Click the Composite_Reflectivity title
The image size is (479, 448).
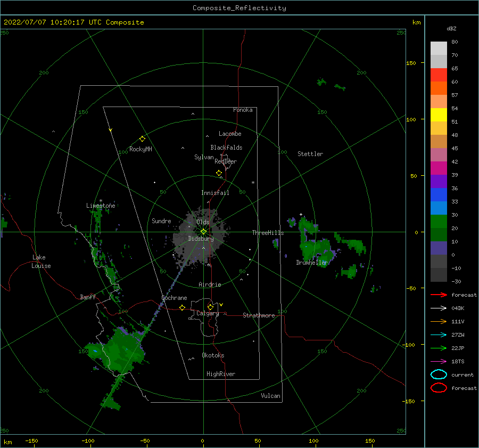click(240, 8)
